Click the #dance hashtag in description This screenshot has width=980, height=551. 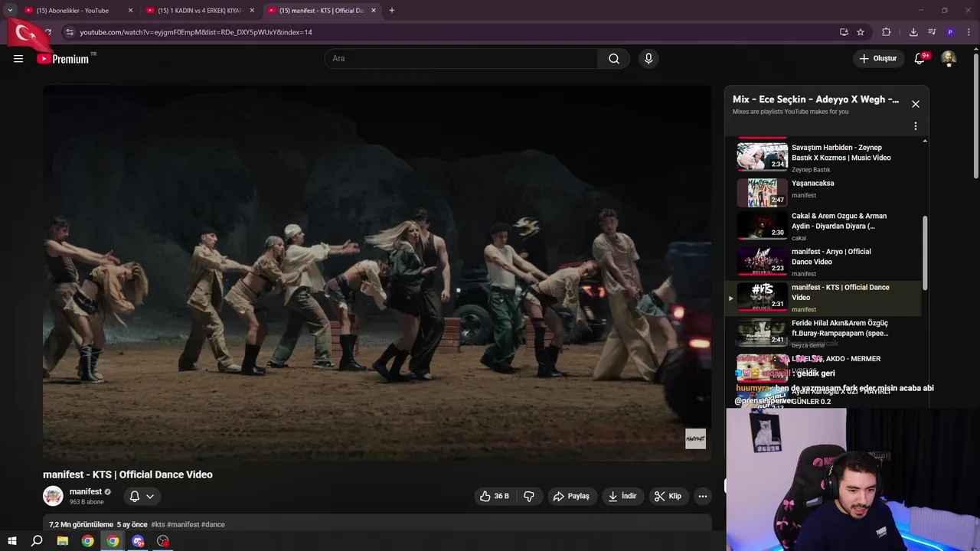click(213, 524)
